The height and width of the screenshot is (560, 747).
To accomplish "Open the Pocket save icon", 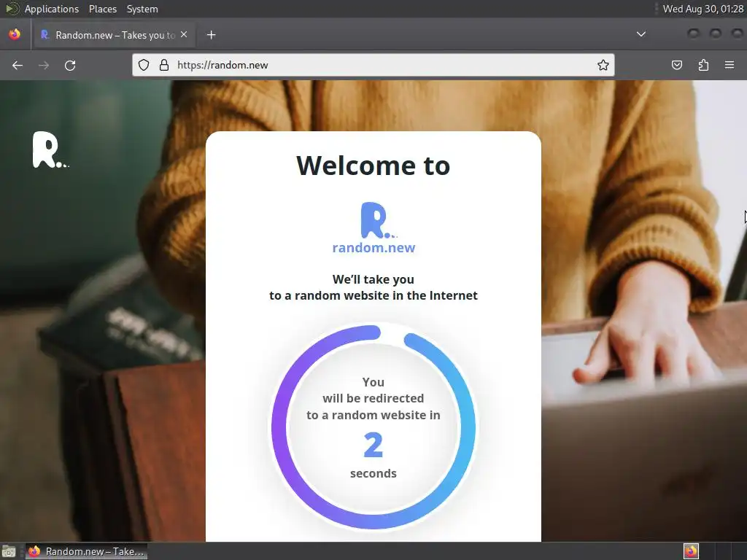I will pos(677,65).
